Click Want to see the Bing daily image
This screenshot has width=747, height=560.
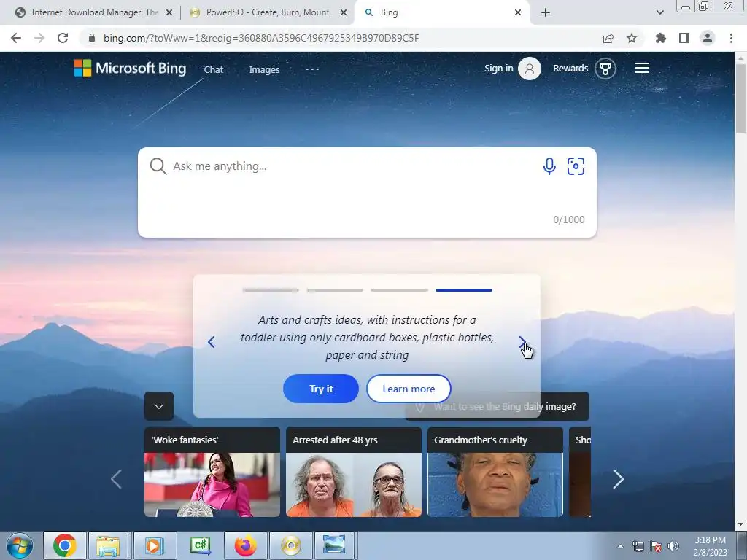[x=498, y=406]
